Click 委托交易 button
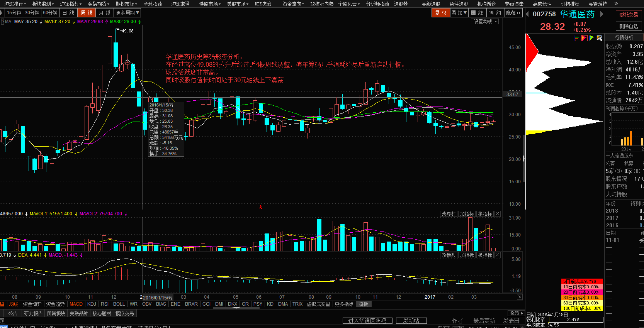Screen dimensions: 644x328 coord(629,15)
